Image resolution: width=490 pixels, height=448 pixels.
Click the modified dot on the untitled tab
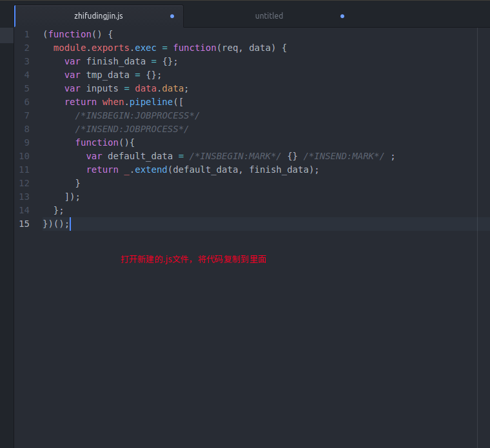click(342, 16)
